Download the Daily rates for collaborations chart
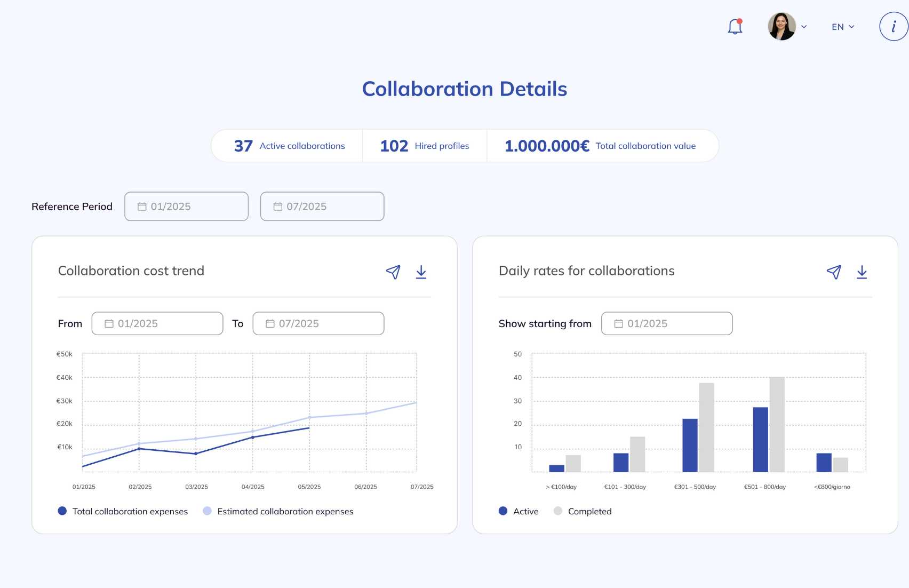Viewport: 909px width, 588px height. point(862,272)
